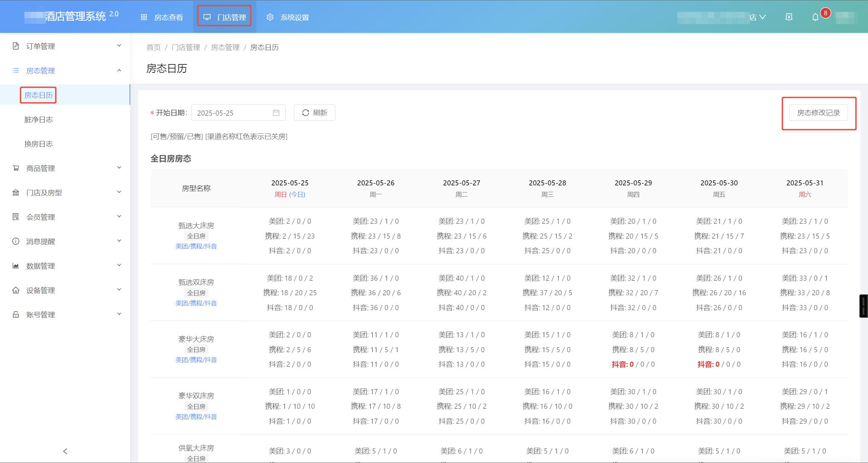Open 美团/携程/抖音 link under 豪华双床房
This screenshot has height=463, width=868.
point(196,417)
